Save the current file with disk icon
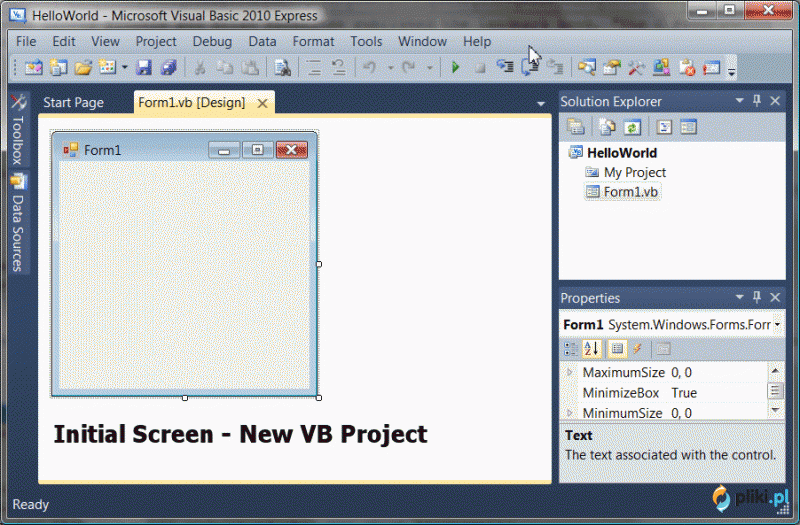The width and height of the screenshot is (800, 525). (144, 67)
